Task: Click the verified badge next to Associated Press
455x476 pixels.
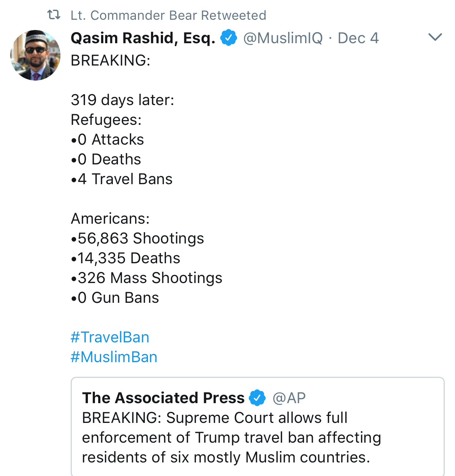Action: coord(258,398)
